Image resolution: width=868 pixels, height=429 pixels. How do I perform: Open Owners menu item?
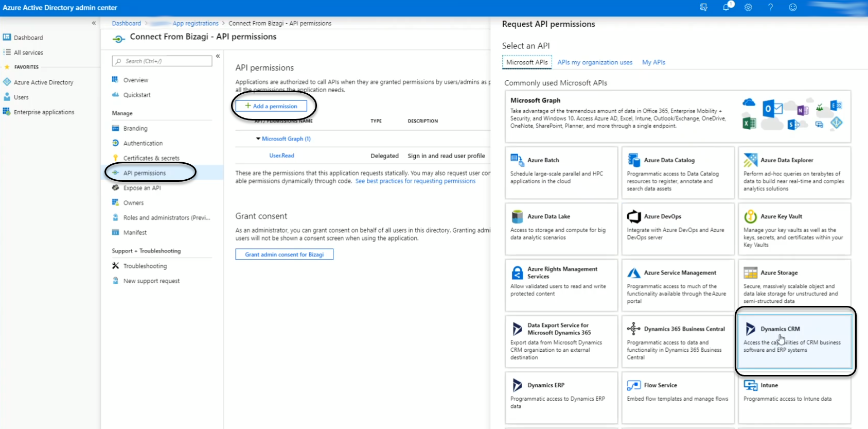[133, 203]
